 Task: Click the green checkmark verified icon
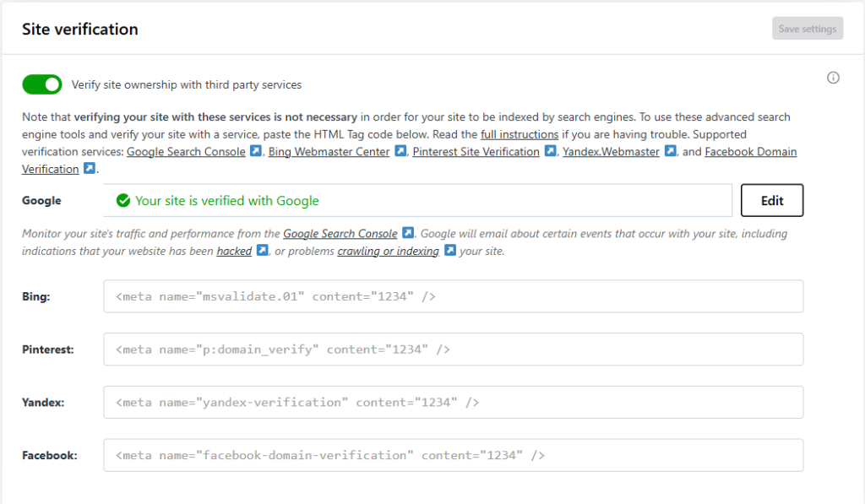click(123, 201)
